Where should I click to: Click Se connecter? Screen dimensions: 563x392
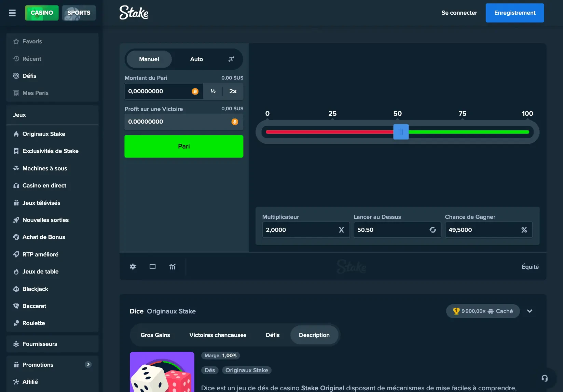click(459, 13)
